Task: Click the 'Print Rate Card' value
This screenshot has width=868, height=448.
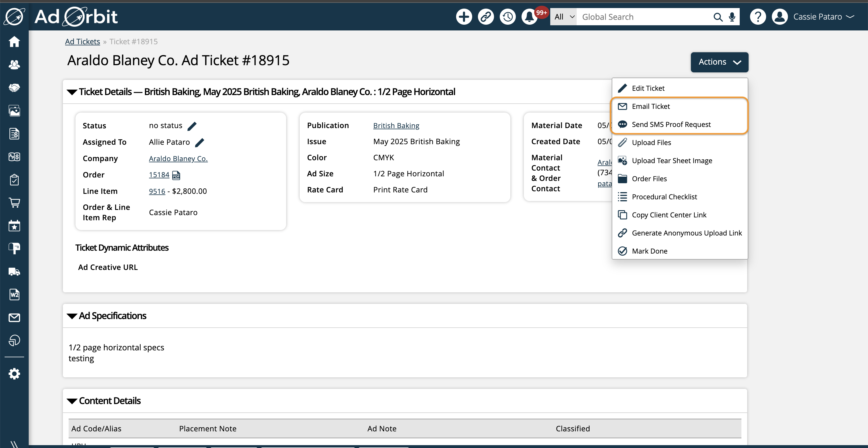Action: click(x=400, y=190)
